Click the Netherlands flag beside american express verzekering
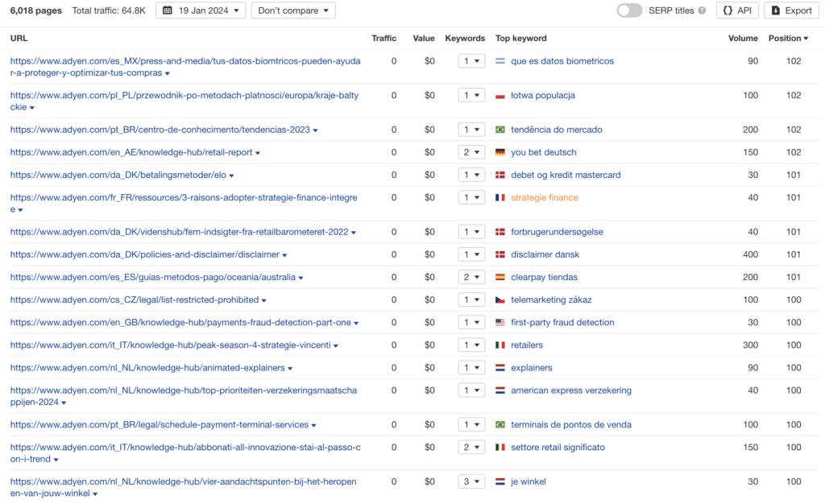 [500, 390]
